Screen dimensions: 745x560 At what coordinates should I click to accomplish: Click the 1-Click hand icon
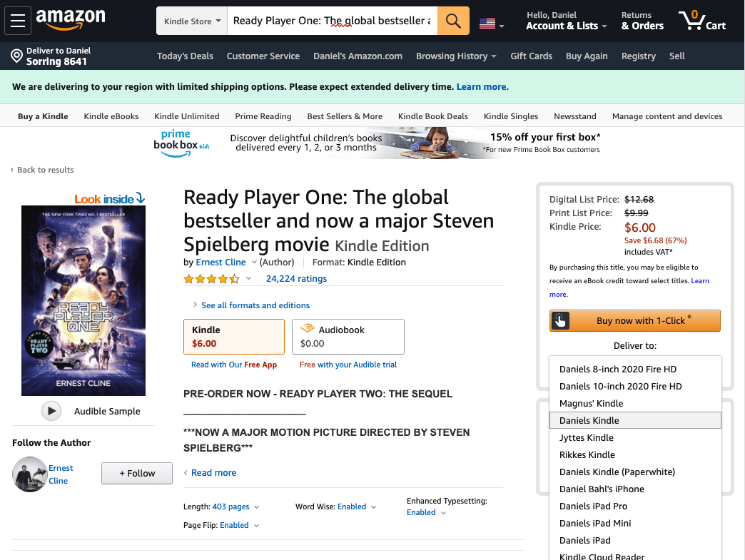point(559,320)
